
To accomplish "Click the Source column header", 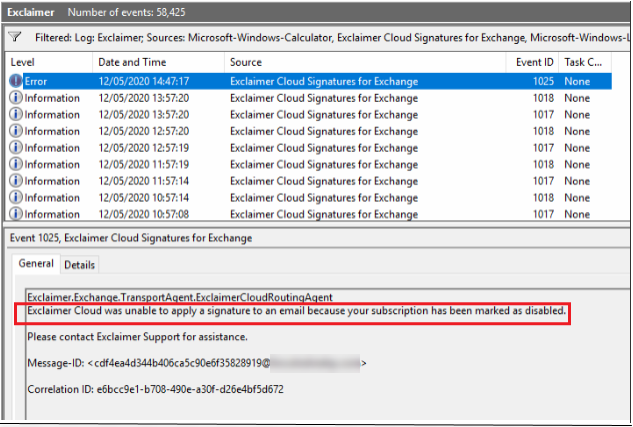I will pos(360,62).
